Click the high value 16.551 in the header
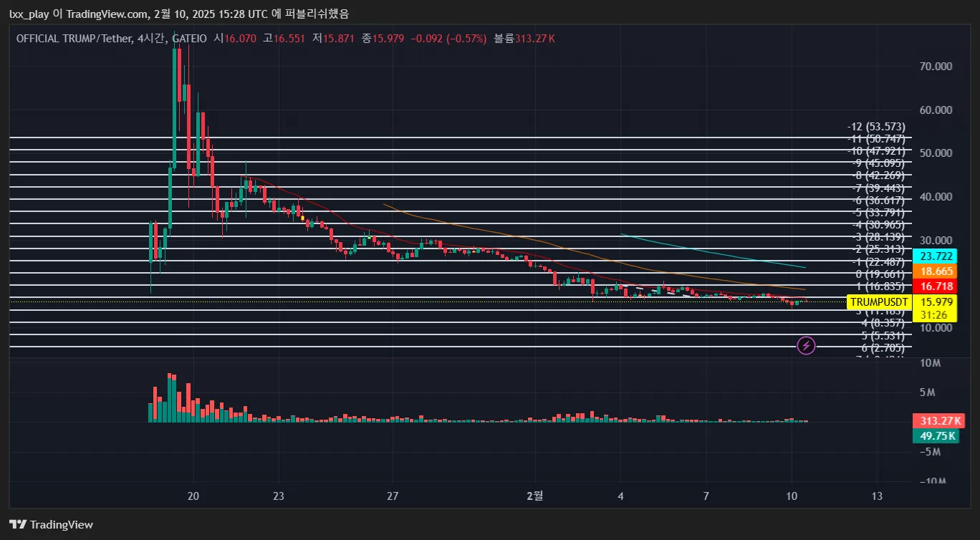Screen dimensions: 980x540 [289, 38]
